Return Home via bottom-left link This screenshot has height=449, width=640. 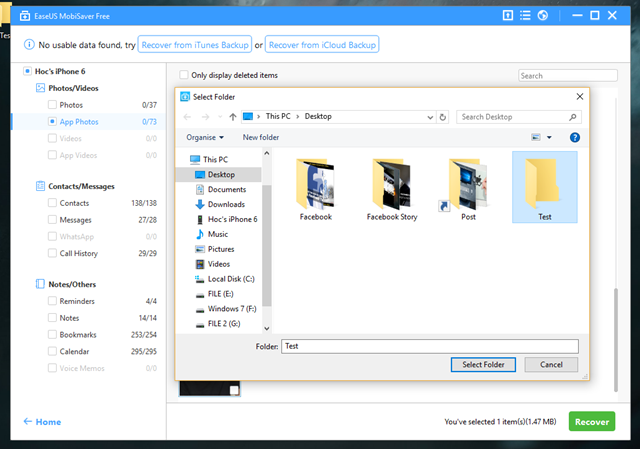click(42, 422)
